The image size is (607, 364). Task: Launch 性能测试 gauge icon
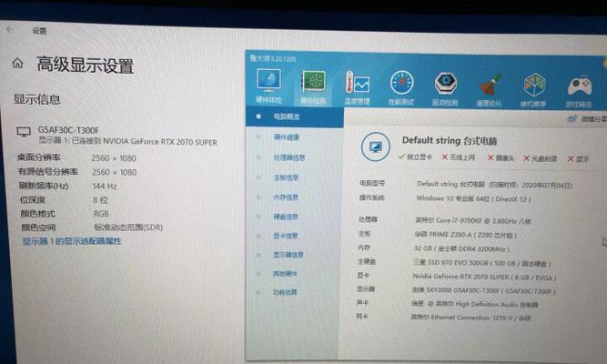[x=401, y=88]
